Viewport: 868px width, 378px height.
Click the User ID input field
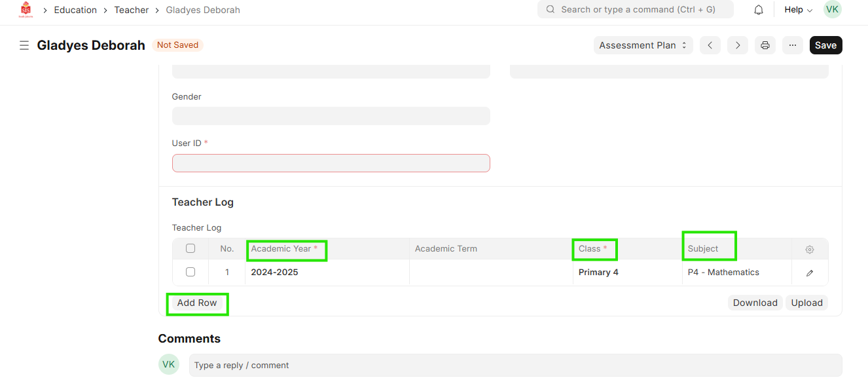click(331, 163)
